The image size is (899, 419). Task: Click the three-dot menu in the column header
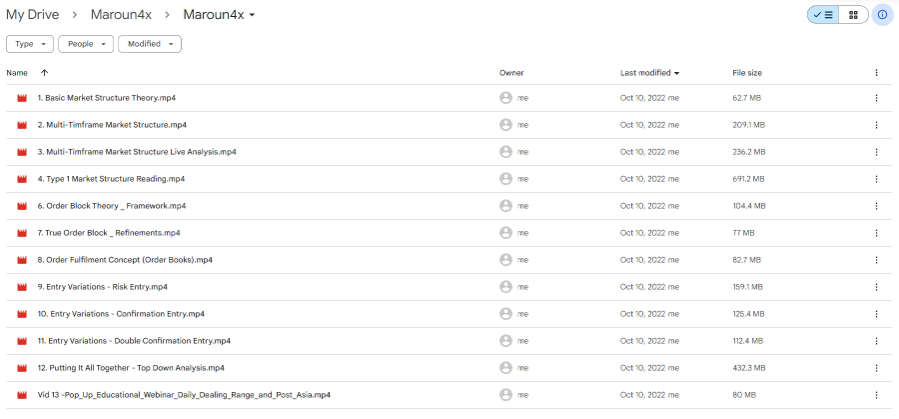876,73
